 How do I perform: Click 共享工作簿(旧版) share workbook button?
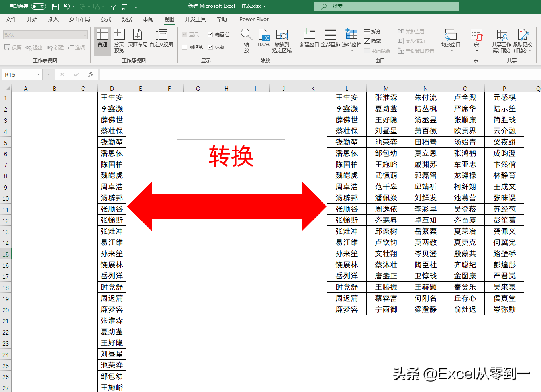(502, 41)
